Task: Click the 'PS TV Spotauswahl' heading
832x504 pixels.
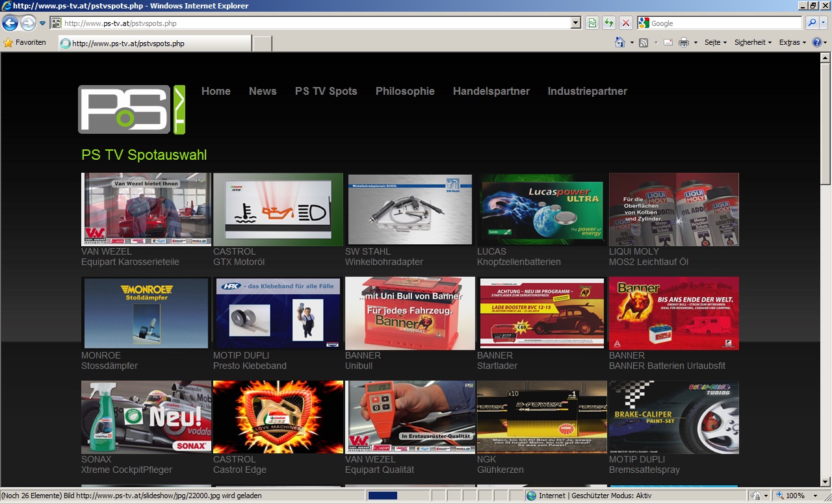Action: [x=144, y=155]
